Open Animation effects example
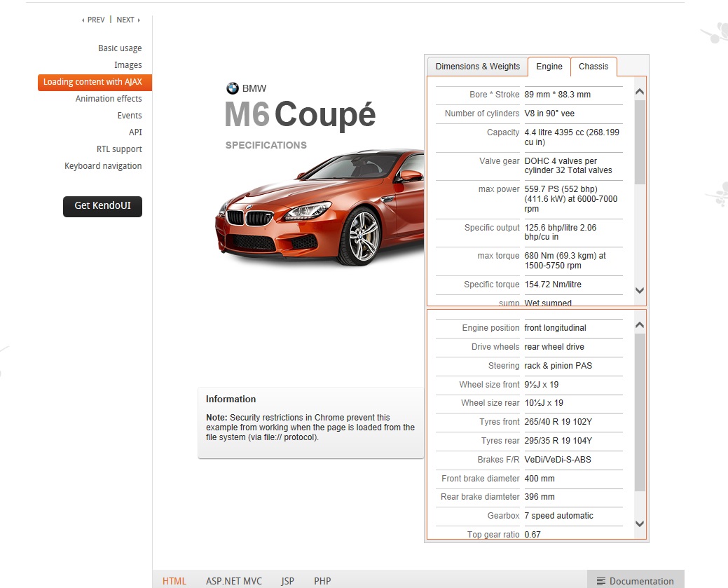The height and width of the screenshot is (588, 728). click(x=108, y=98)
